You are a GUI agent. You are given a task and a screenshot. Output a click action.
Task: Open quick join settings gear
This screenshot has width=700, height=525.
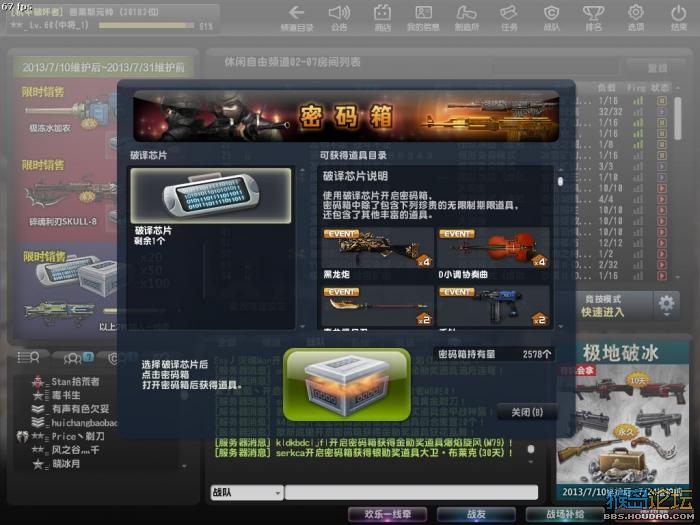point(667,306)
